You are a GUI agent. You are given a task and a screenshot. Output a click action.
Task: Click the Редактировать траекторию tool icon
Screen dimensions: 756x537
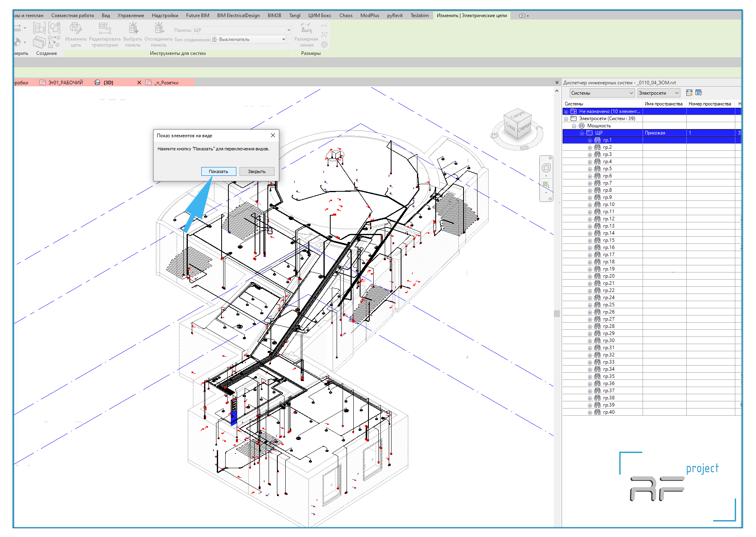pos(105,28)
